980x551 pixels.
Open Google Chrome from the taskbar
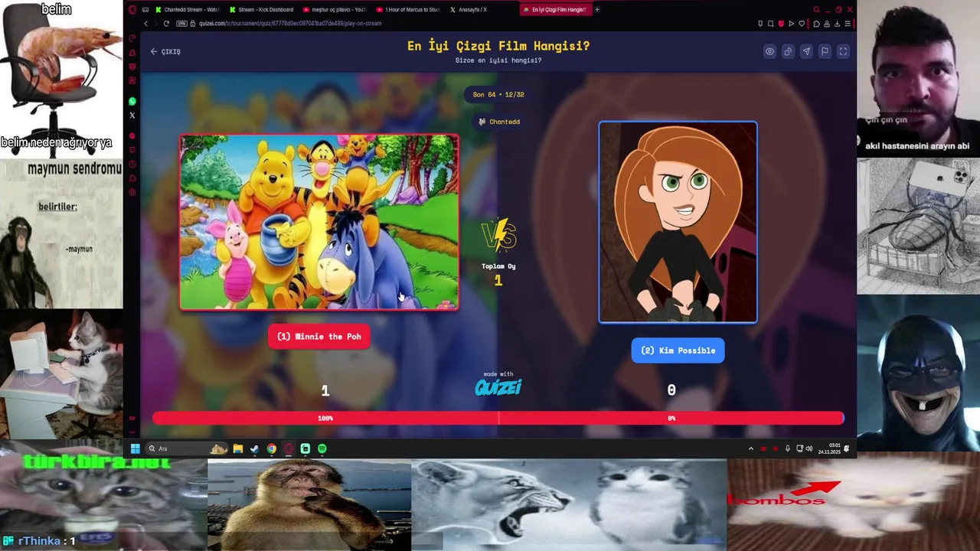coord(272,448)
